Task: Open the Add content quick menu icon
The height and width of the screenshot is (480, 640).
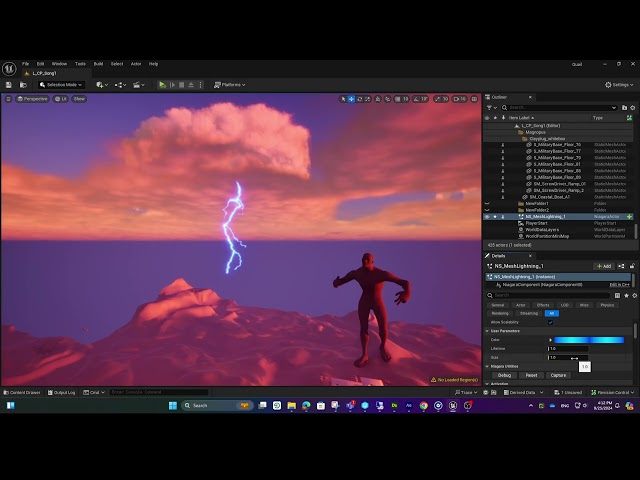Action: point(102,85)
